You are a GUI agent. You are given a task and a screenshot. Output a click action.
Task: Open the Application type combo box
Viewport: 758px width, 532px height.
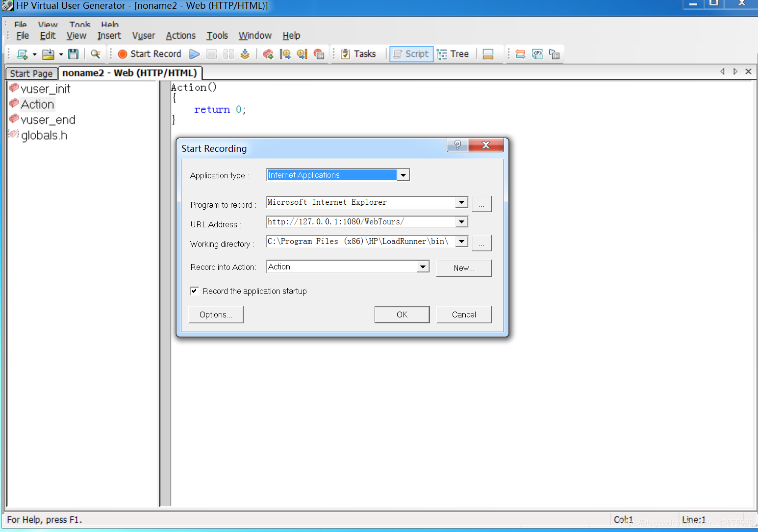point(338,175)
